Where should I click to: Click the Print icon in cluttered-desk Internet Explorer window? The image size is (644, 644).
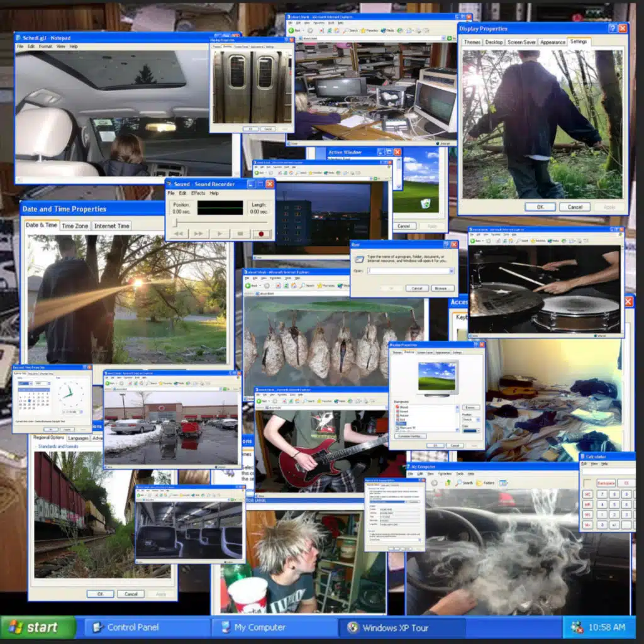[x=418, y=30]
